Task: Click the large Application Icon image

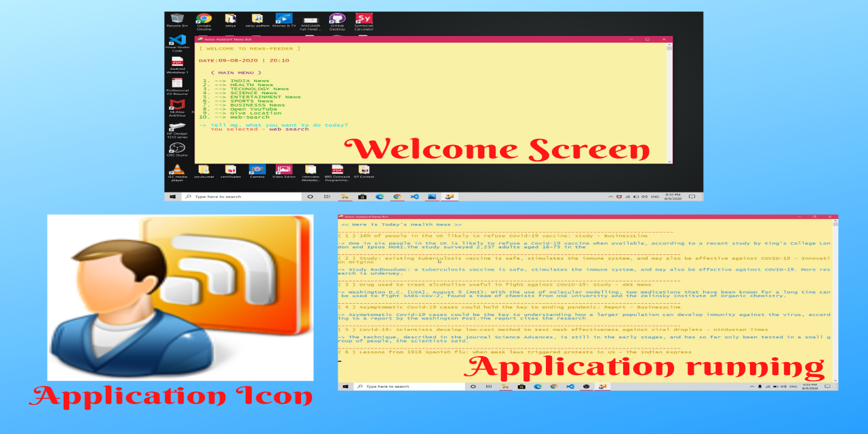Action: tap(180, 297)
